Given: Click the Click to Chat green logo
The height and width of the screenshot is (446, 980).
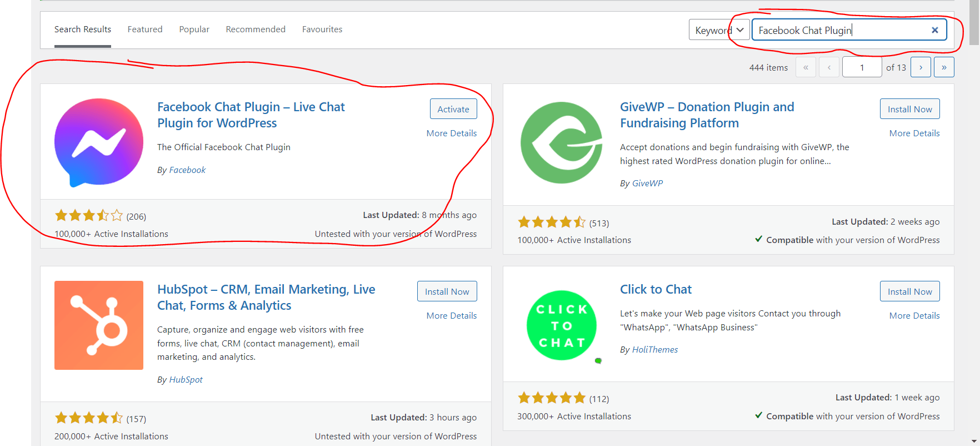Looking at the screenshot, I should tap(562, 325).
